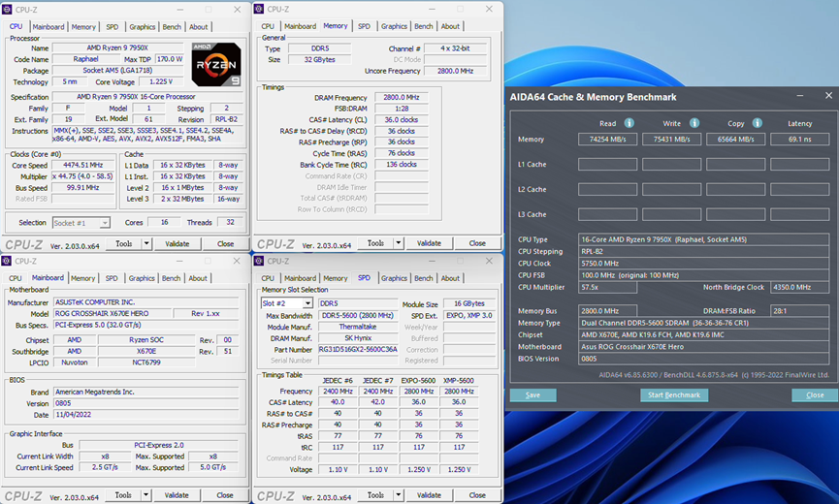839x504 pixels.
Task: Close the top-left CPU-Z CPU window
Action: coord(237,10)
